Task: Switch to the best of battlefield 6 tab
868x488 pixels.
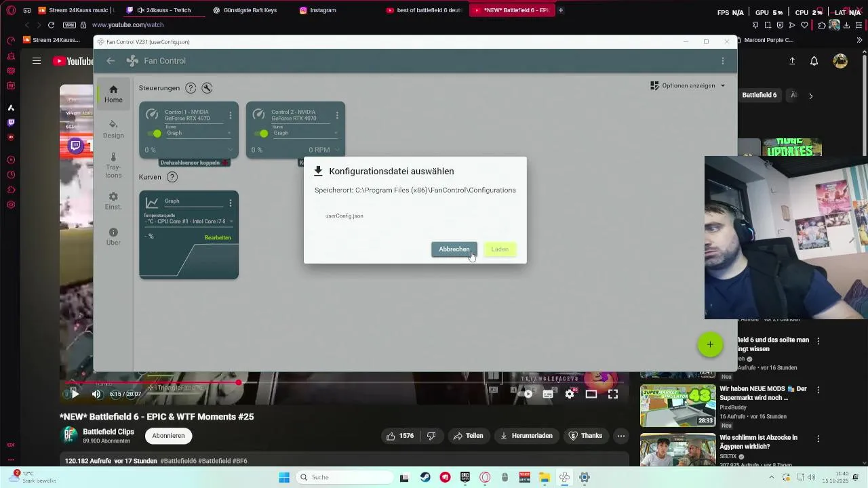Action: pos(424,10)
